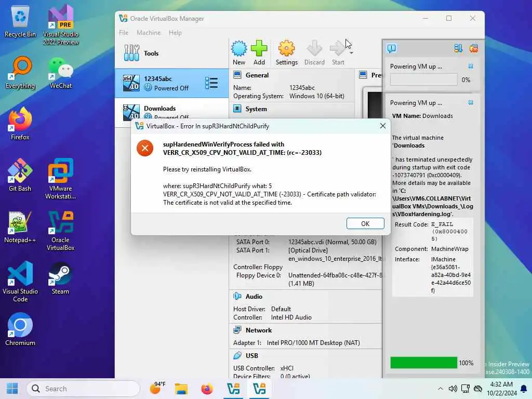The width and height of the screenshot is (532, 399).
Task: Open Everything desktop icon
Action: coord(20,73)
